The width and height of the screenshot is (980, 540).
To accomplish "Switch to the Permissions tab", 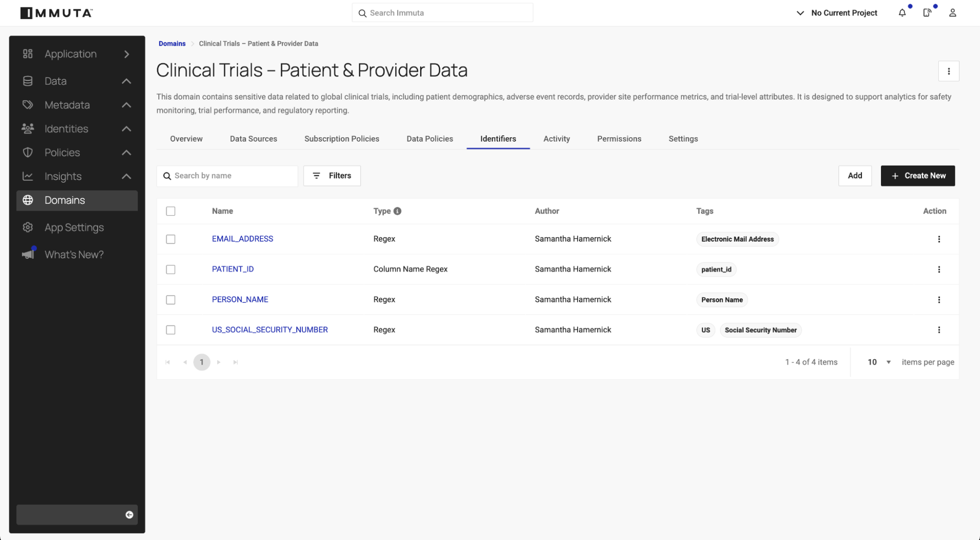I will pyautogui.click(x=619, y=139).
